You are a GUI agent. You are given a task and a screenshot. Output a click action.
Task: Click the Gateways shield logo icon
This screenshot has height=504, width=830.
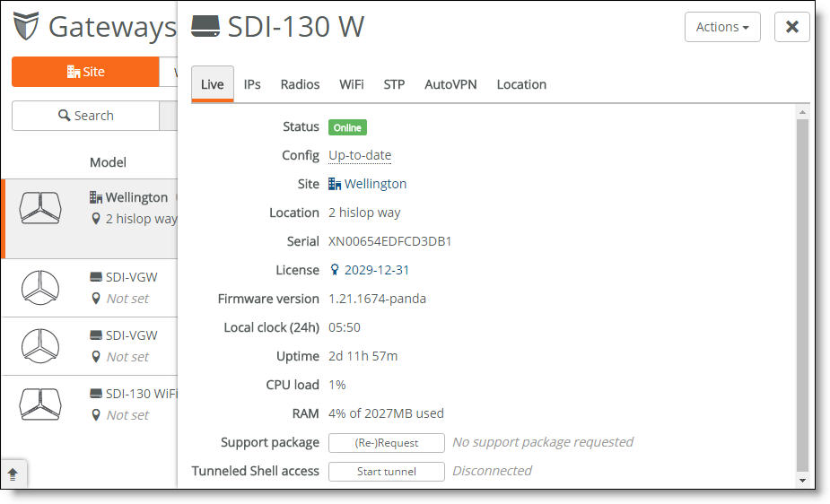coord(26,25)
